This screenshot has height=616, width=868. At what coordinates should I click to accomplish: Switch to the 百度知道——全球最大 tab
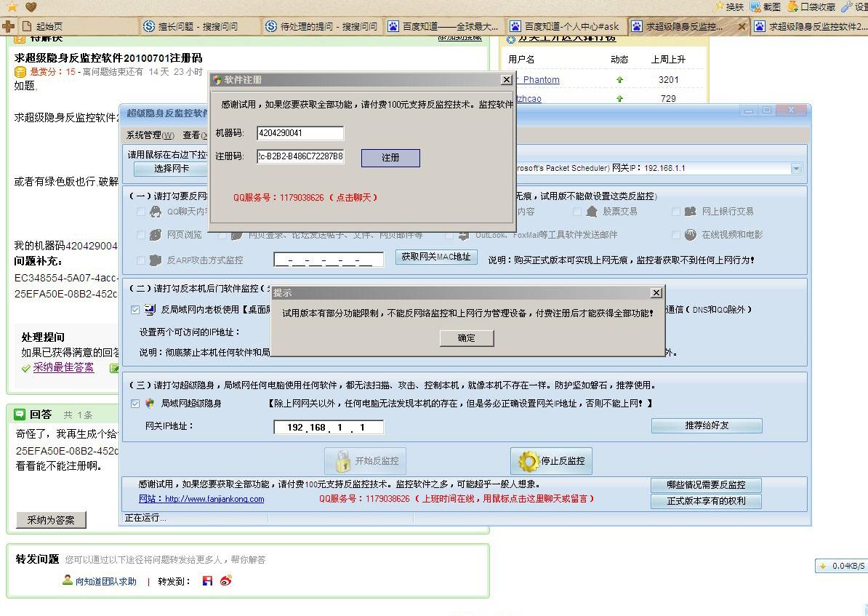coord(443,26)
